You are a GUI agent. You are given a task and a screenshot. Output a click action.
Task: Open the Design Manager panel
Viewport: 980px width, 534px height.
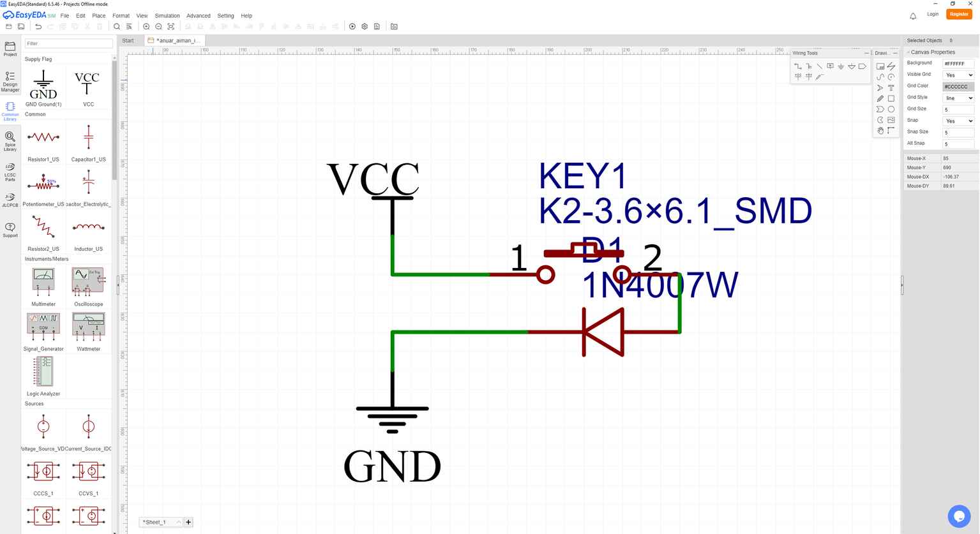[10, 82]
